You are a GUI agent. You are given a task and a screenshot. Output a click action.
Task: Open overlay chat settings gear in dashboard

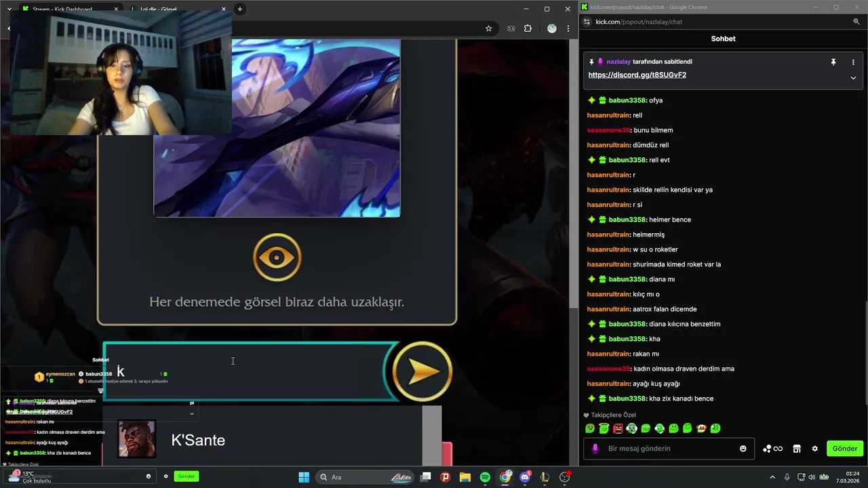[165, 476]
